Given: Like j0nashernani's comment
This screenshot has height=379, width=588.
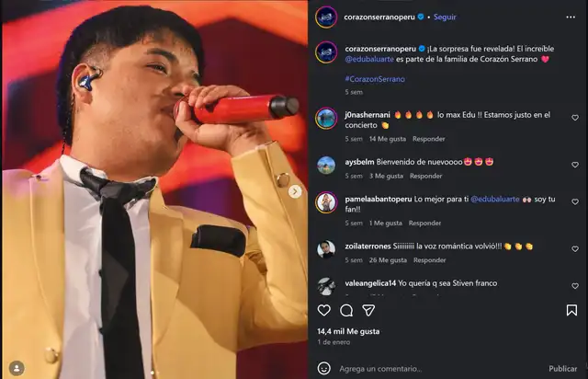Looking at the screenshot, I should tap(574, 118).
